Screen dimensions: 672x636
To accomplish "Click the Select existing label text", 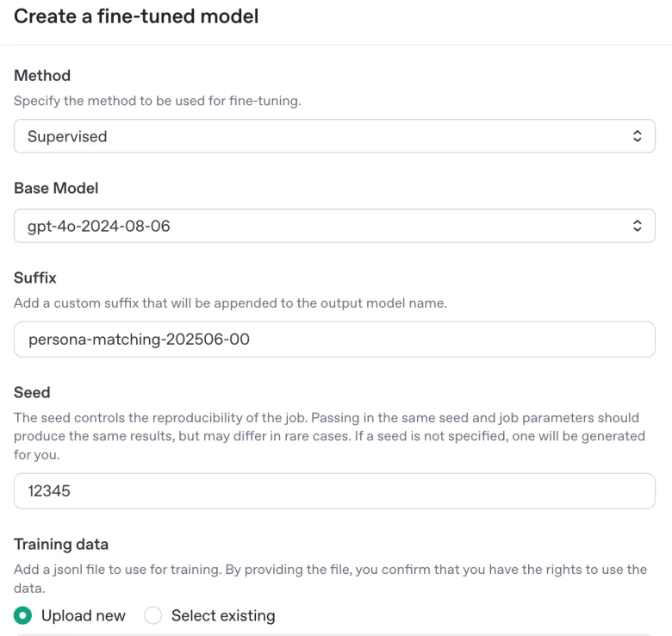I will (x=223, y=616).
